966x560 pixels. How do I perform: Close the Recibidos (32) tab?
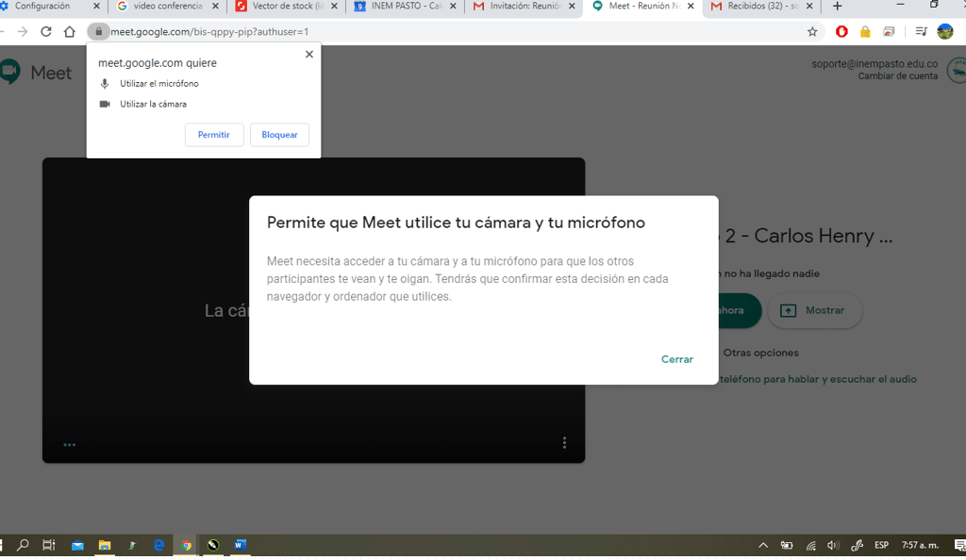click(809, 7)
